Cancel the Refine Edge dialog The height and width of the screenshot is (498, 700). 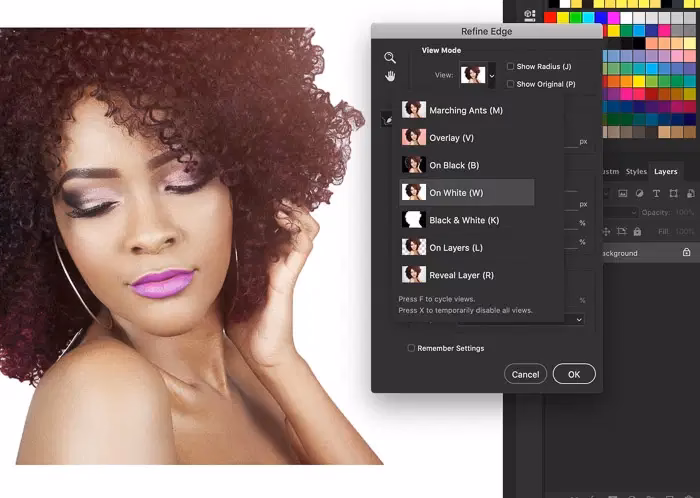tap(525, 374)
